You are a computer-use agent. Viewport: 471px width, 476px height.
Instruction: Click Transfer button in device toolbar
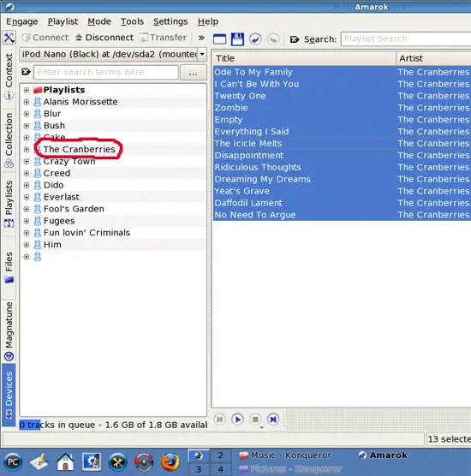tap(163, 38)
